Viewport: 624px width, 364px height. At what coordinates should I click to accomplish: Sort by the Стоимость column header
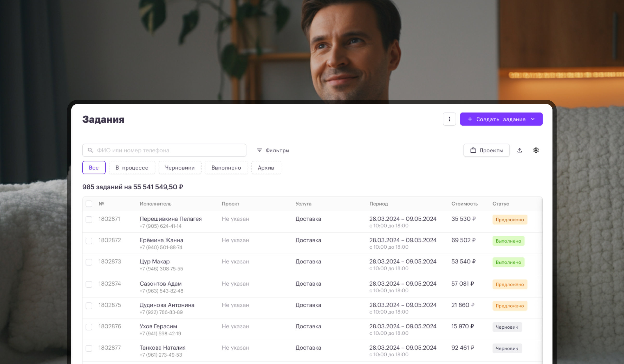point(464,204)
